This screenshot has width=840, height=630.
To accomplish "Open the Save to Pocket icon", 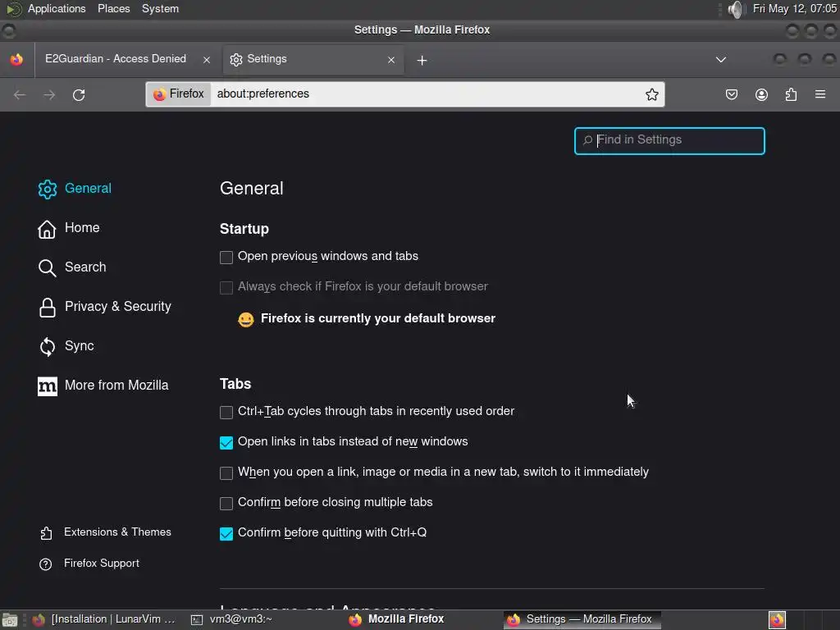I will (731, 94).
